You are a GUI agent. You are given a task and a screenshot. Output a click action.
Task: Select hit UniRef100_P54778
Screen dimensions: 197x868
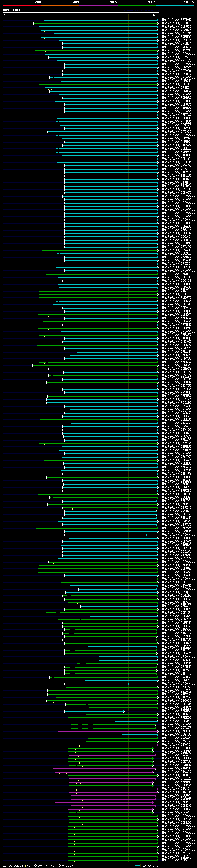176,125
